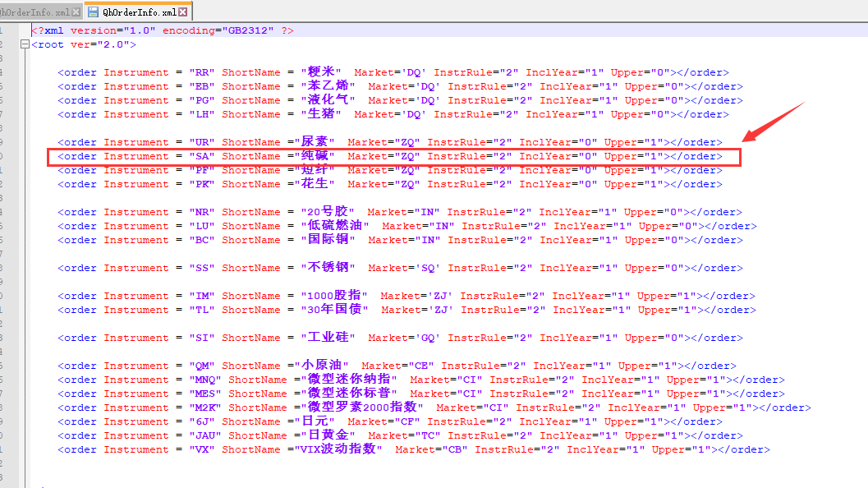This screenshot has width=868, height=488.
Task: Click ShortName "20号胶" value
Action: tap(328, 212)
